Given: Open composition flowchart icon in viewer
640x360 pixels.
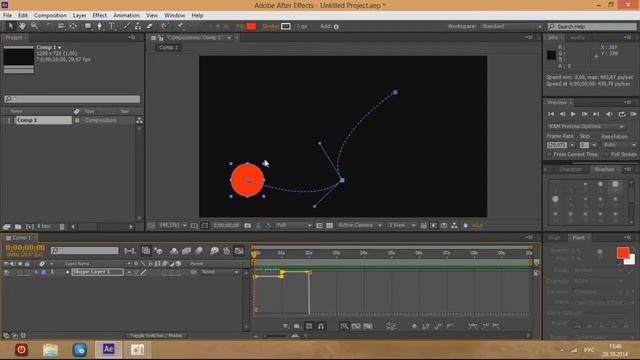Looking at the screenshot, I should click(454, 225).
